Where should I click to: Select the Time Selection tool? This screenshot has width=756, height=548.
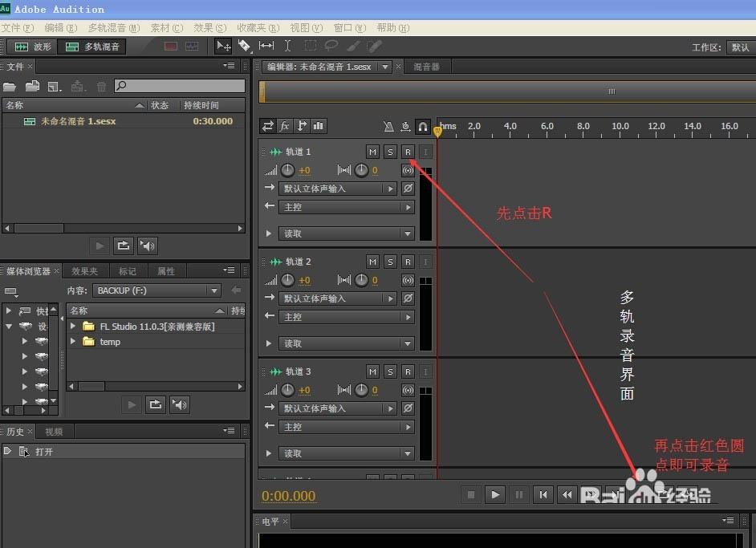[287, 46]
